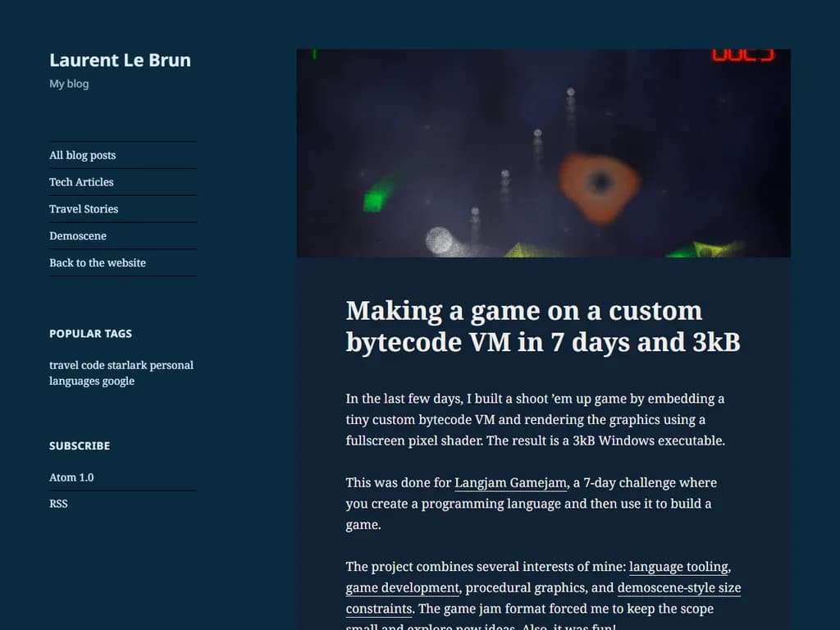The height and width of the screenshot is (630, 840).
Task: Subscribe via the Atom 1.0 feed
Action: [x=71, y=477]
